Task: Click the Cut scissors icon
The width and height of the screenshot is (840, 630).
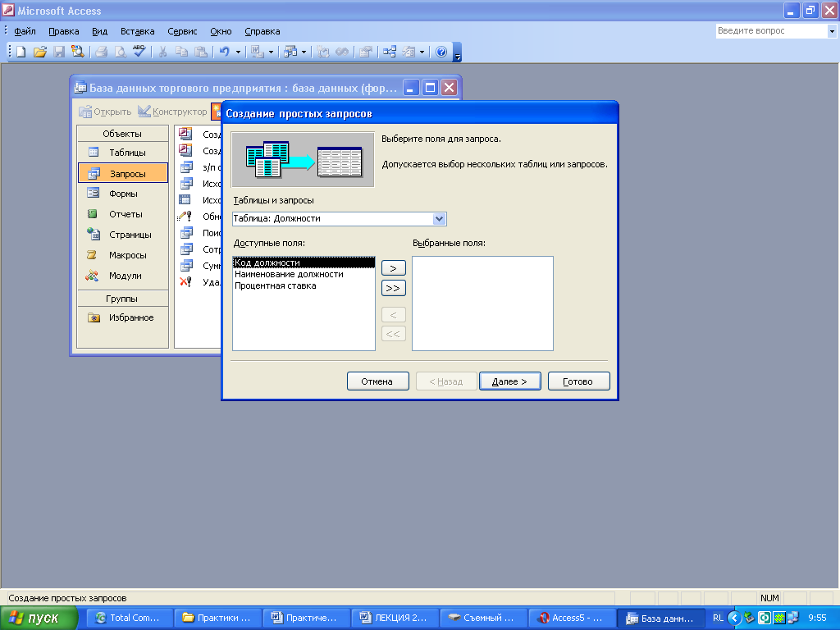Action: click(x=163, y=52)
